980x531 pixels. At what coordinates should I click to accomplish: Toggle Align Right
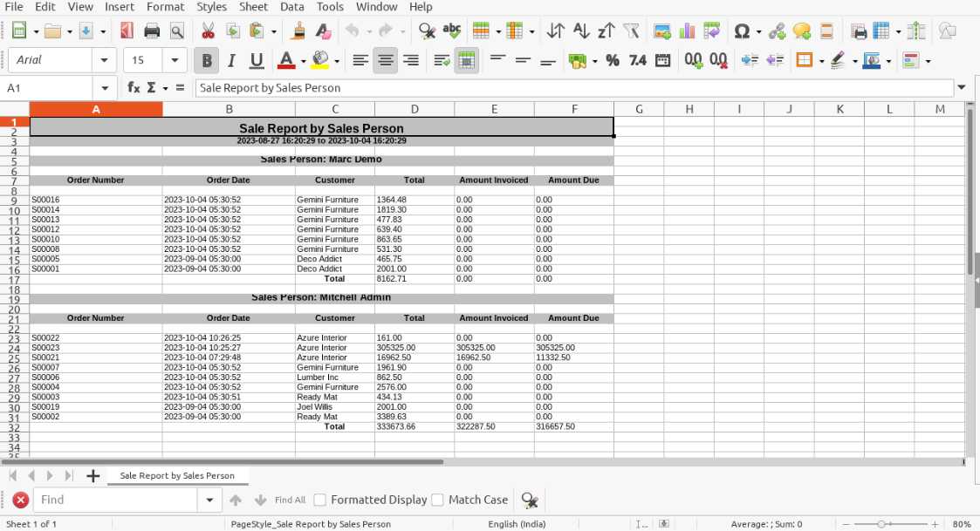[411, 60]
